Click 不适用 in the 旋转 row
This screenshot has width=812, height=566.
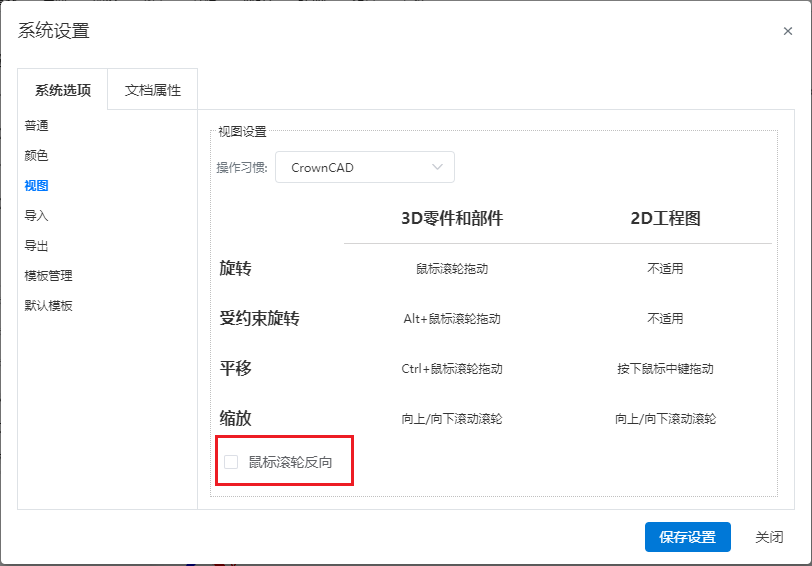tap(665, 269)
